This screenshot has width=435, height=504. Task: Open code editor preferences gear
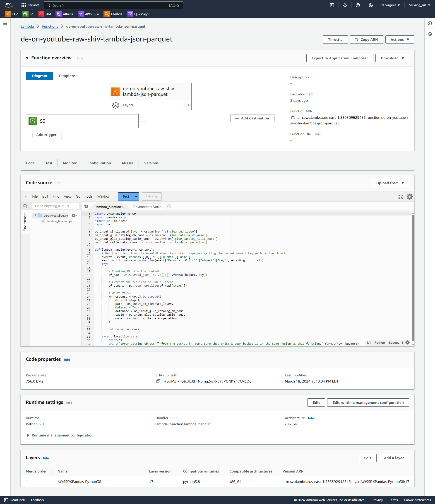click(409, 196)
